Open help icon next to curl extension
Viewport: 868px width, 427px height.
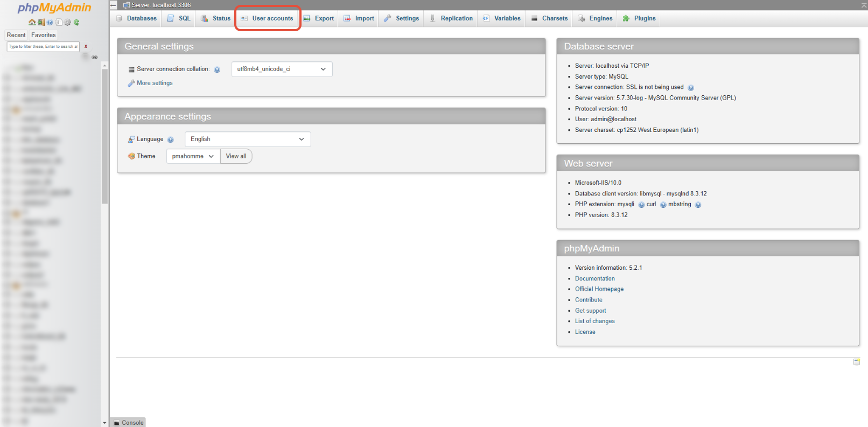[x=663, y=205]
